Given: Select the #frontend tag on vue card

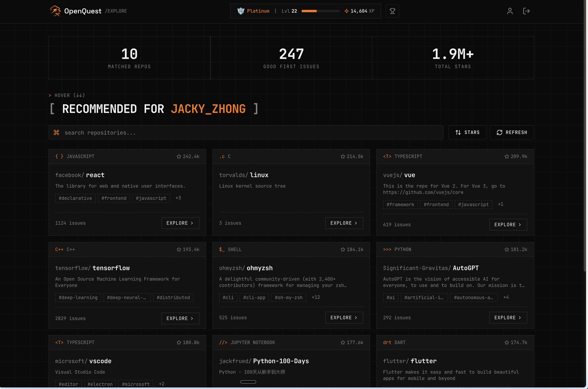Looking at the screenshot, I should [x=436, y=204].
